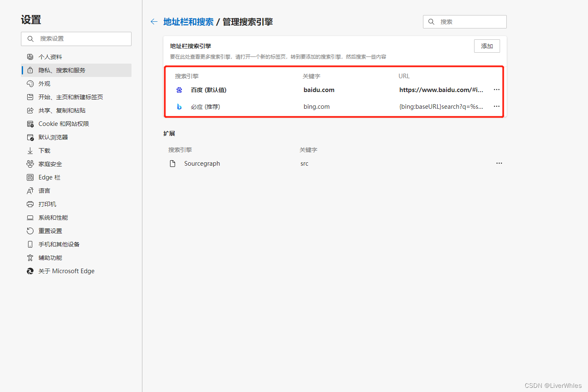Click the family safety icon beside 家庭安全
588x392 pixels.
30,164
